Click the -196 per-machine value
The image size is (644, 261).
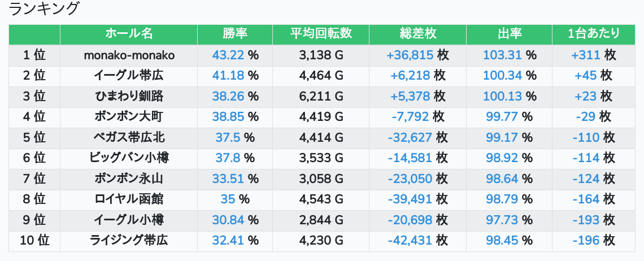pyautogui.click(x=586, y=241)
